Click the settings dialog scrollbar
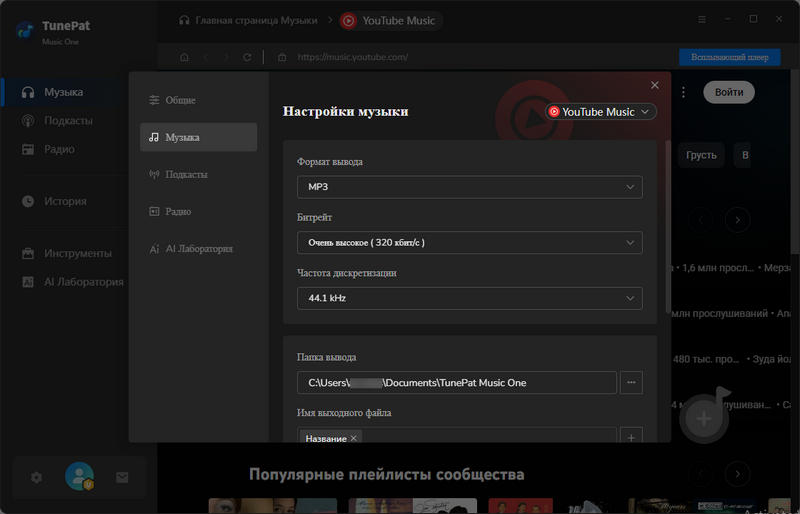This screenshot has width=800, height=514. click(668, 227)
